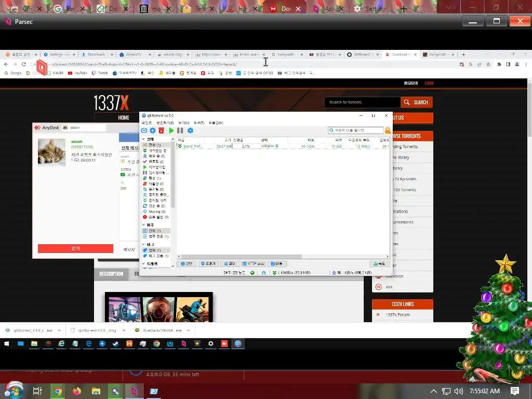The width and height of the screenshot is (532, 399).
Task: Click the green resume icon in qBittorrent toolbar
Action: [171, 130]
